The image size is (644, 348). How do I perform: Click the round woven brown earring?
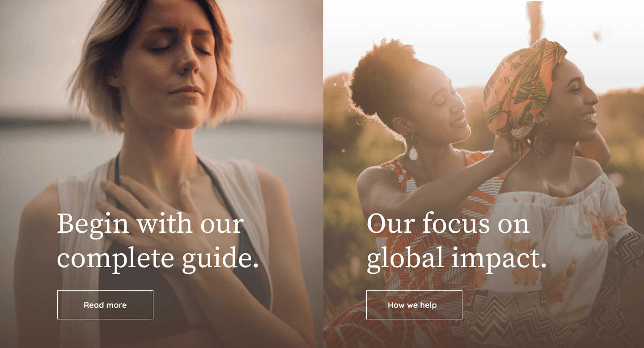544,144
